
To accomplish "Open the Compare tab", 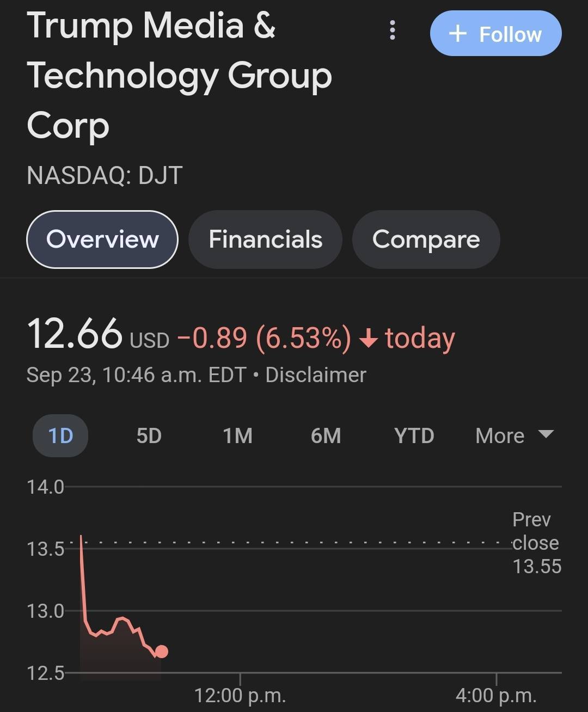I will tap(426, 240).
